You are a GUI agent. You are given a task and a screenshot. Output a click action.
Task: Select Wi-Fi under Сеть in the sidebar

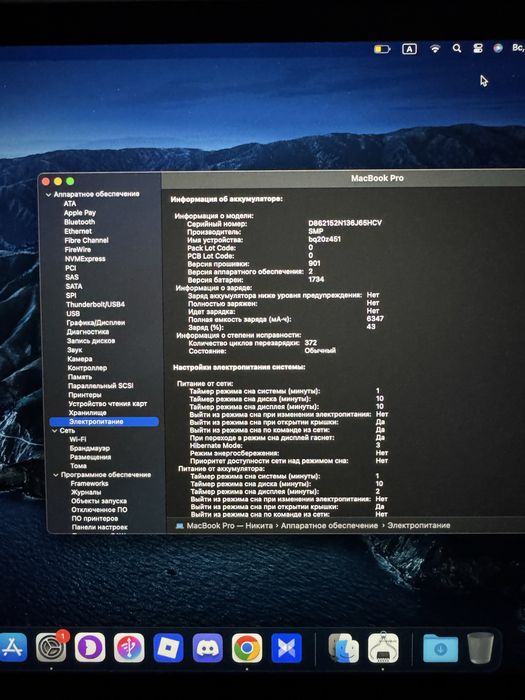click(x=78, y=439)
